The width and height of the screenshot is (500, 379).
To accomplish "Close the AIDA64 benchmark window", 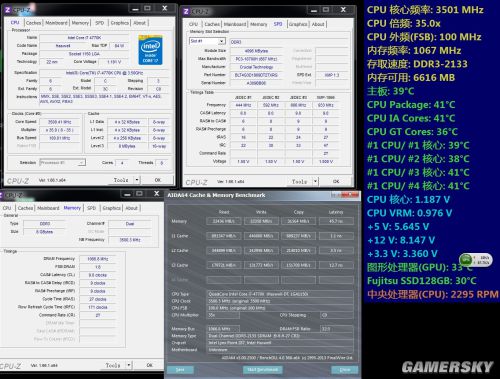I will tap(350, 195).
